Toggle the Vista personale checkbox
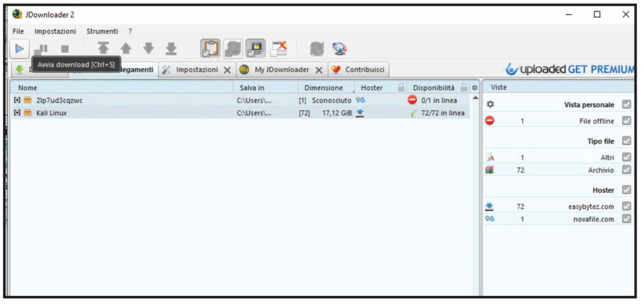Screen dimensions: 644x304 [x=626, y=104]
